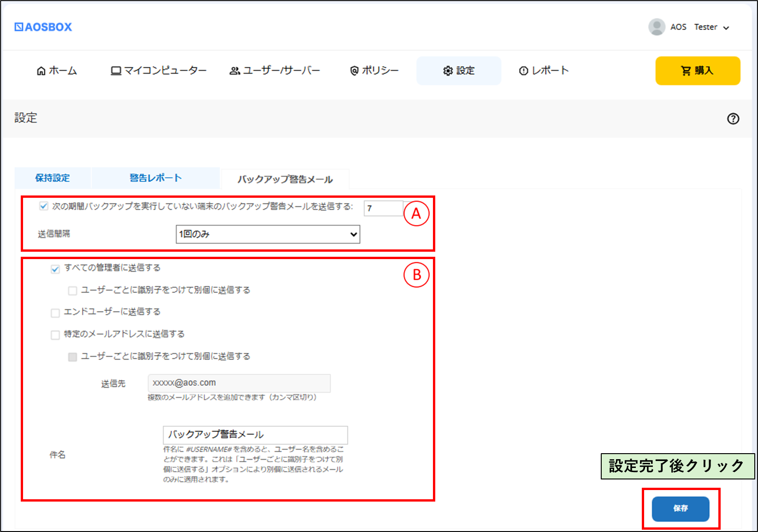758x532 pixels.
Task: Click the yellow 購入 button
Action: 698,71
